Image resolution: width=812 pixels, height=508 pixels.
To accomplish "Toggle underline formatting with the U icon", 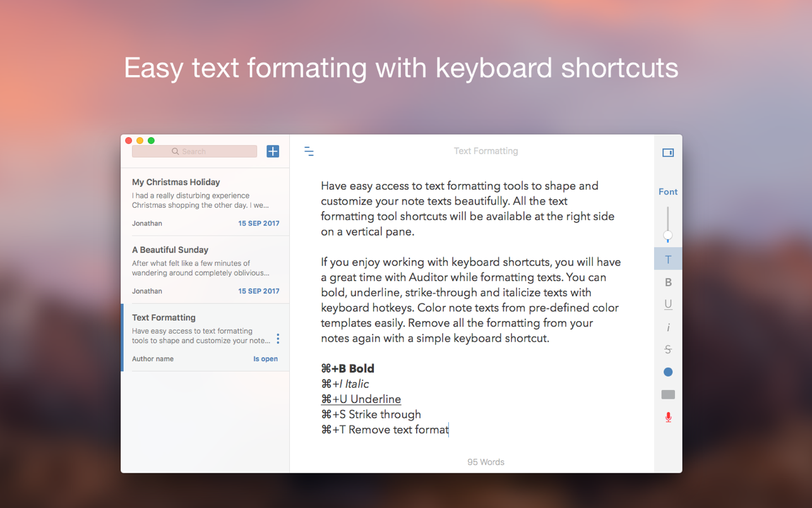I will (x=668, y=305).
